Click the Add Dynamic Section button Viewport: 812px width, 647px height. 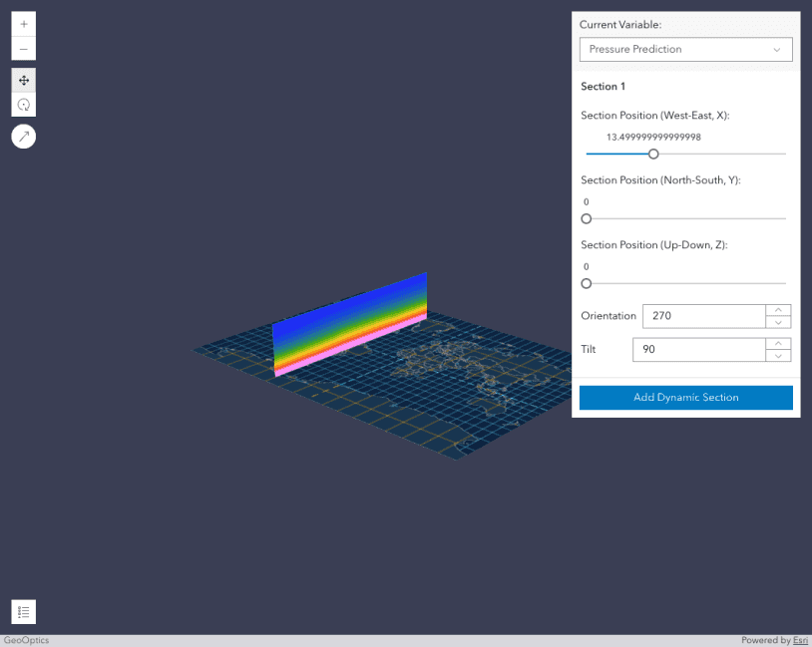pos(685,397)
